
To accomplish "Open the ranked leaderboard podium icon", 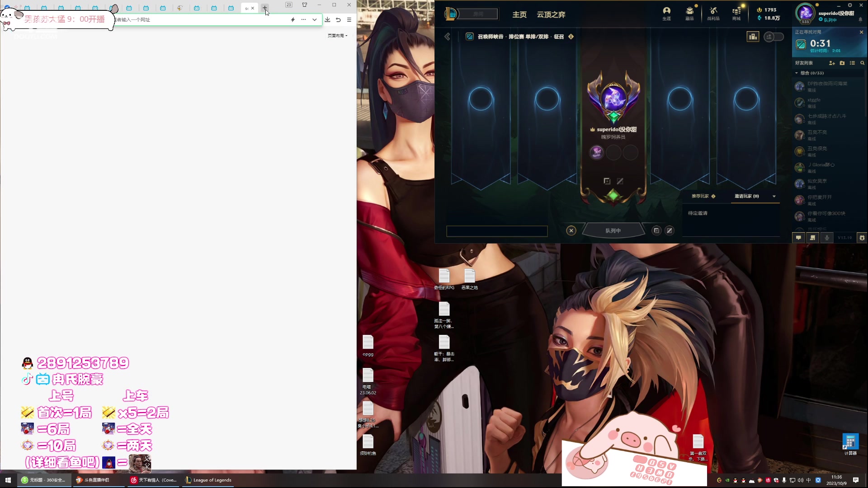I will click(753, 37).
